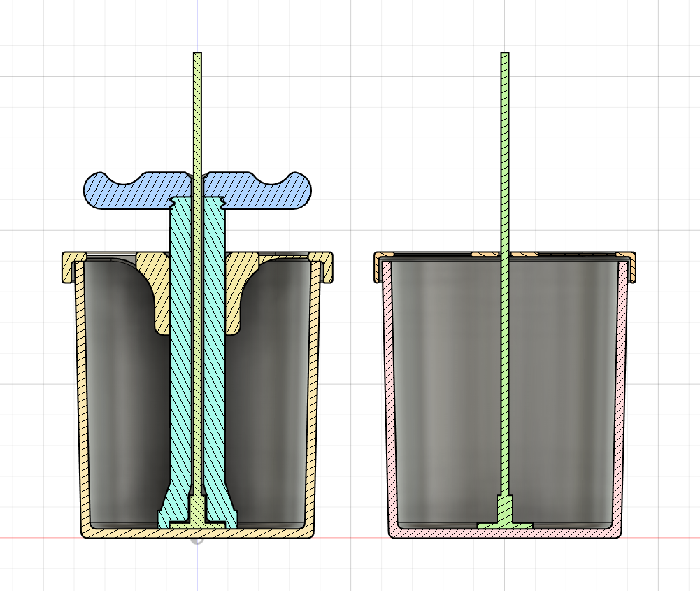Click the thin green rod above the blue knob

click(197, 112)
